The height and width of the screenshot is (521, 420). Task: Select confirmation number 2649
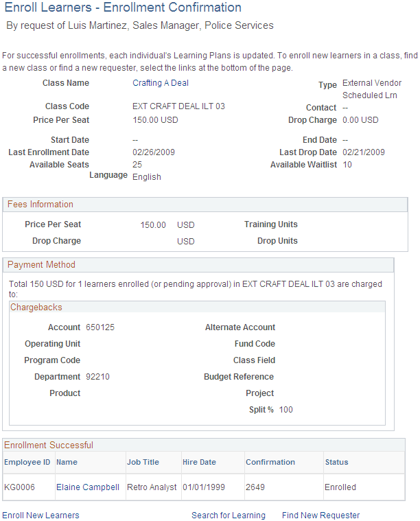click(255, 487)
